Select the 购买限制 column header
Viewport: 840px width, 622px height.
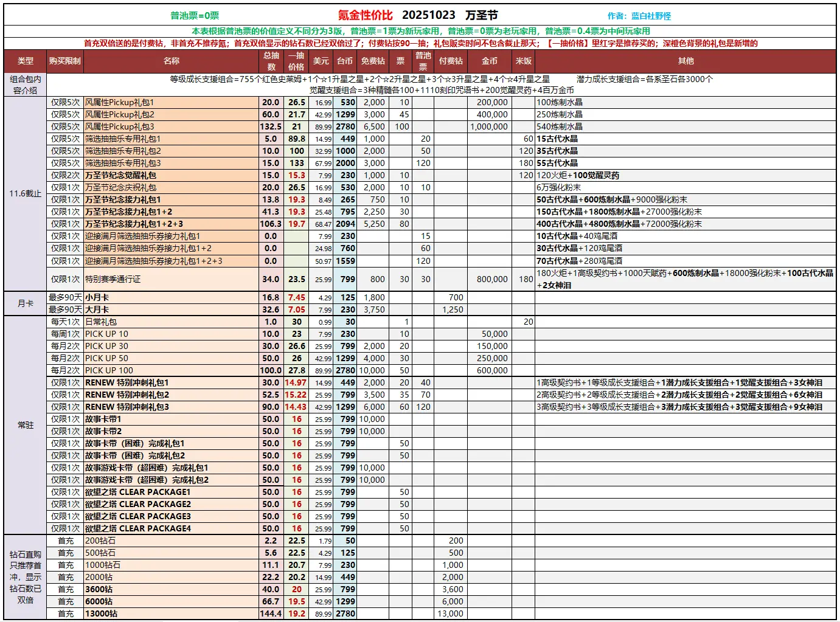pos(65,61)
